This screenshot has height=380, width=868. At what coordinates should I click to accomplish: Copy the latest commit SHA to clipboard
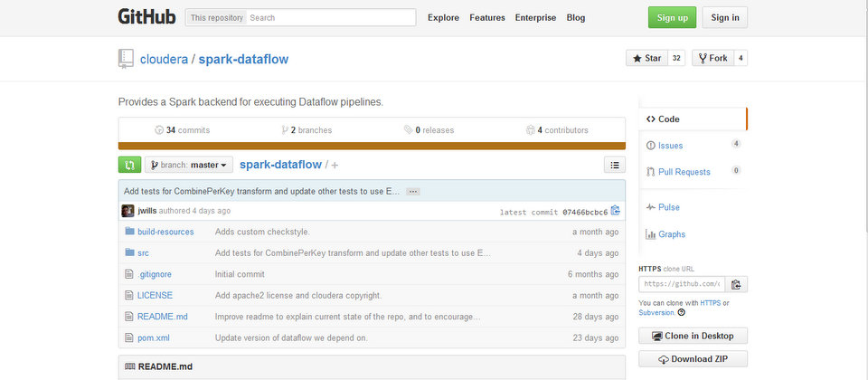click(x=616, y=211)
